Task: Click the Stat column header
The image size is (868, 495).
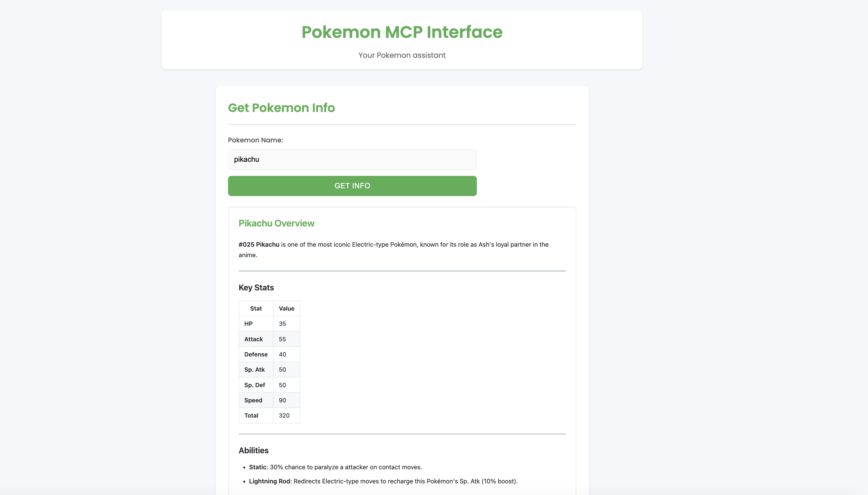Action: [x=256, y=308]
